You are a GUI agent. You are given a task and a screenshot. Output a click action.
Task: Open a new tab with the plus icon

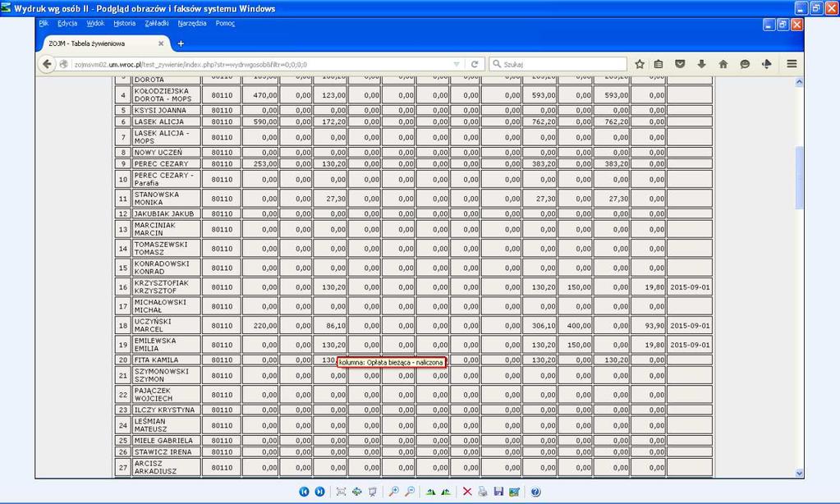(181, 44)
